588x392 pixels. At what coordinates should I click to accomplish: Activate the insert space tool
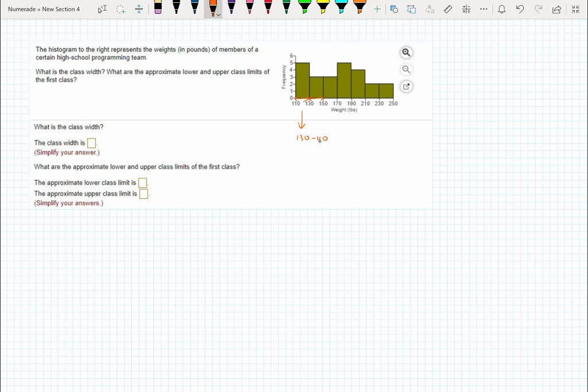coord(139,9)
